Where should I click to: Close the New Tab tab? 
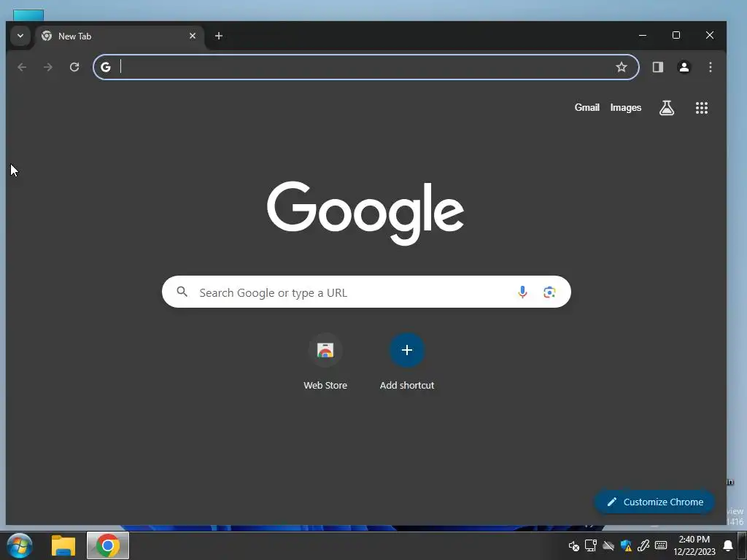(x=193, y=36)
